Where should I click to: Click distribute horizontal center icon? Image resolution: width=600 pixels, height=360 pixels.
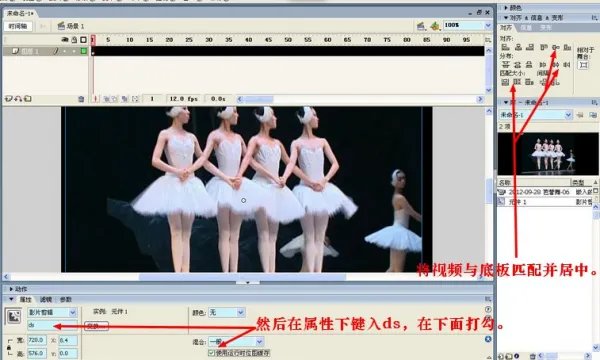point(555,65)
